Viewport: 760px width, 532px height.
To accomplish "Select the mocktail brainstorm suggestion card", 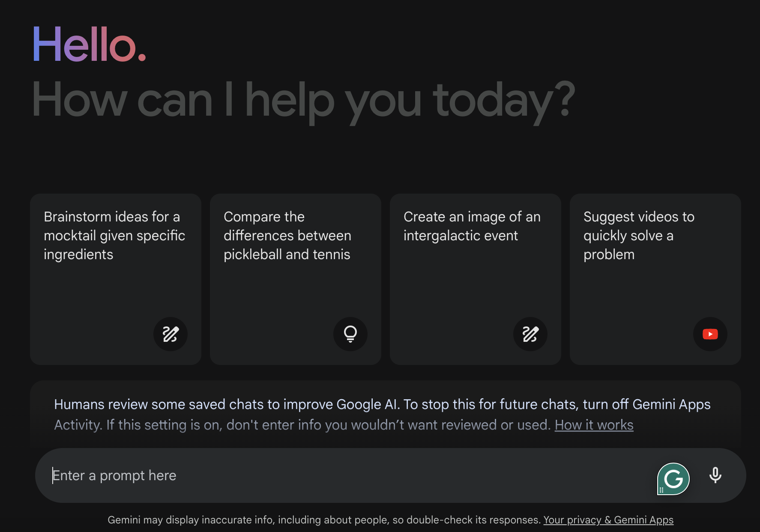I will (x=115, y=278).
